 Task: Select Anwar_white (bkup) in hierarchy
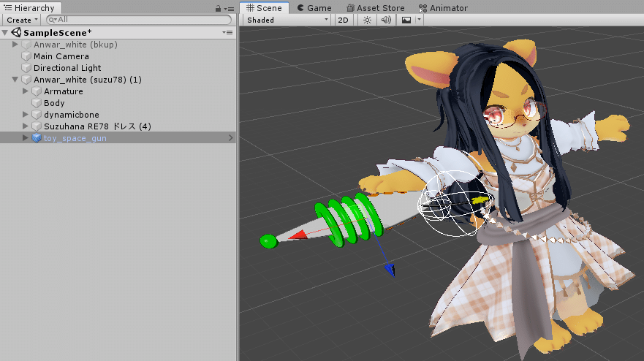(75, 45)
